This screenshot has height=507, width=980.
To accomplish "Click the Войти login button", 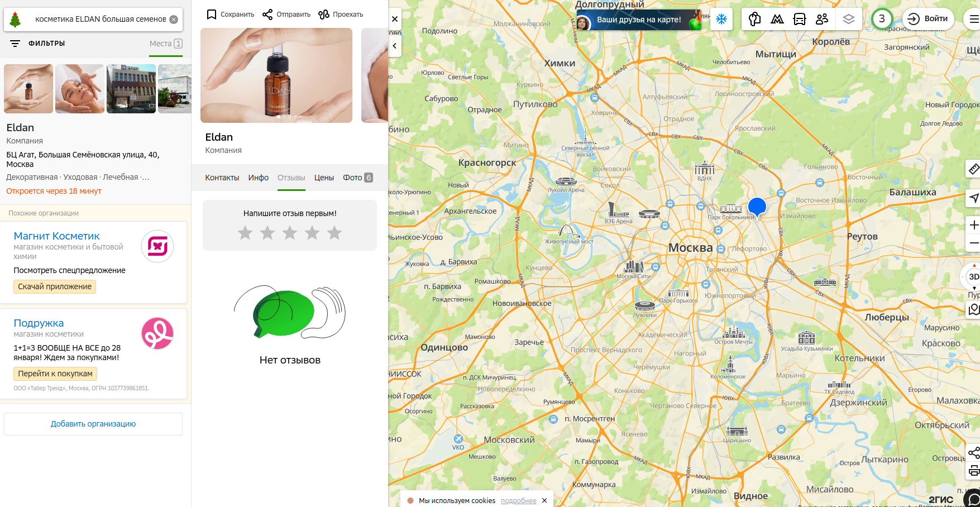I will pos(928,19).
